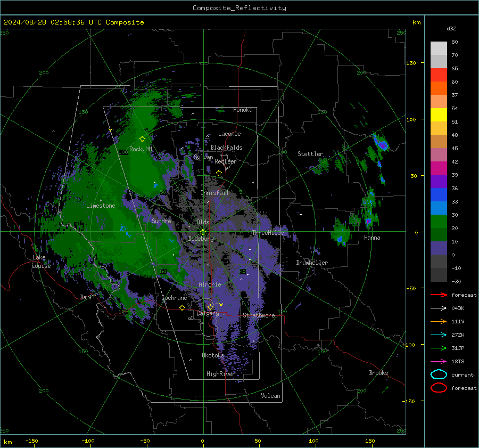
Task: Click the Lake Louise label
Action: [41, 262]
